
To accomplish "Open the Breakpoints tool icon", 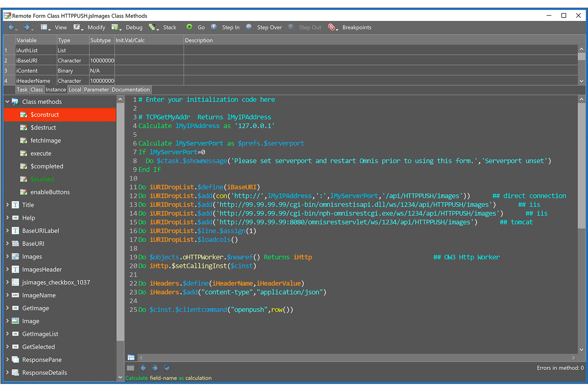I will click(332, 27).
